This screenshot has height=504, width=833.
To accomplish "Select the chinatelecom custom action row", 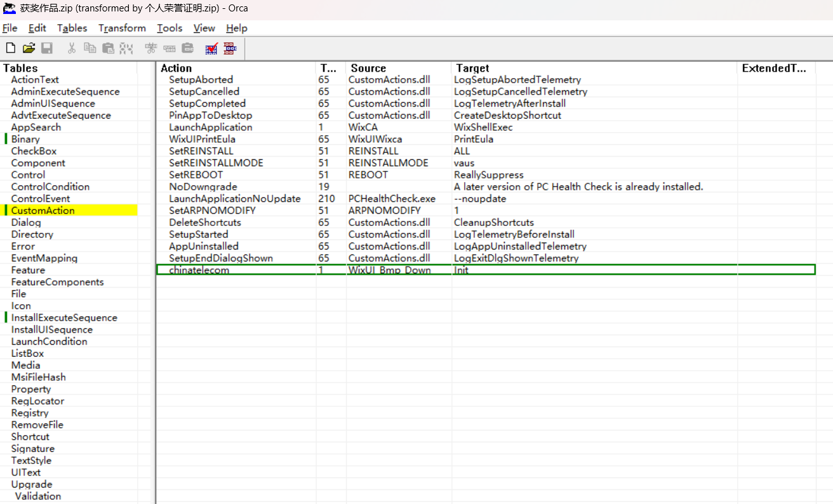I will tap(199, 270).
